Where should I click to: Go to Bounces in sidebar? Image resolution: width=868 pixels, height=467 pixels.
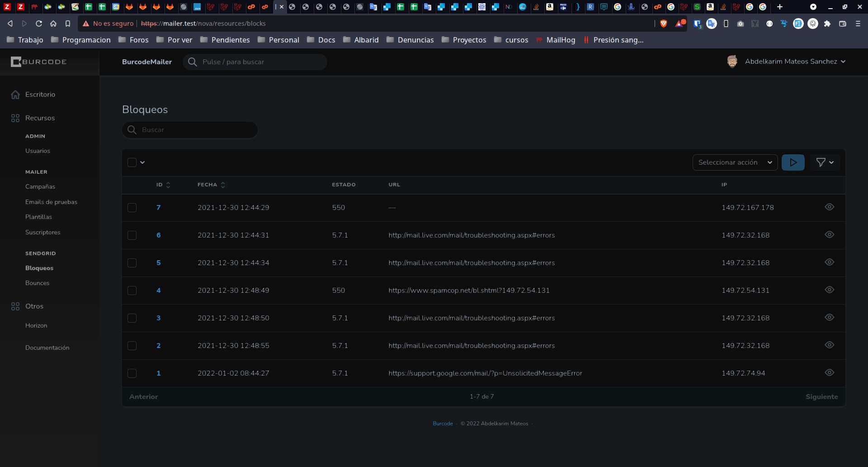(37, 283)
